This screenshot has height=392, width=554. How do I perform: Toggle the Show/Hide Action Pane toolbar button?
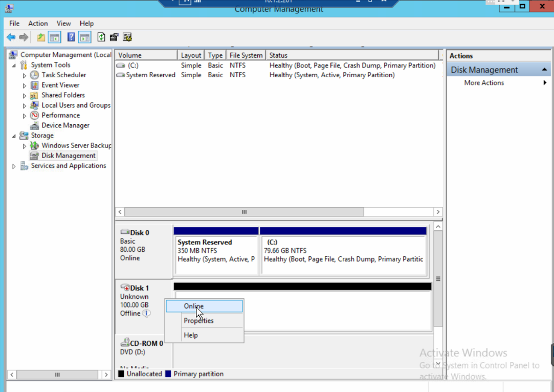tap(85, 37)
